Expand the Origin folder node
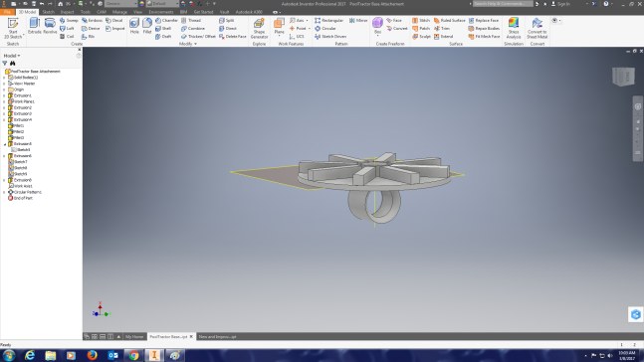This screenshot has width=644, height=362. [x=4, y=90]
